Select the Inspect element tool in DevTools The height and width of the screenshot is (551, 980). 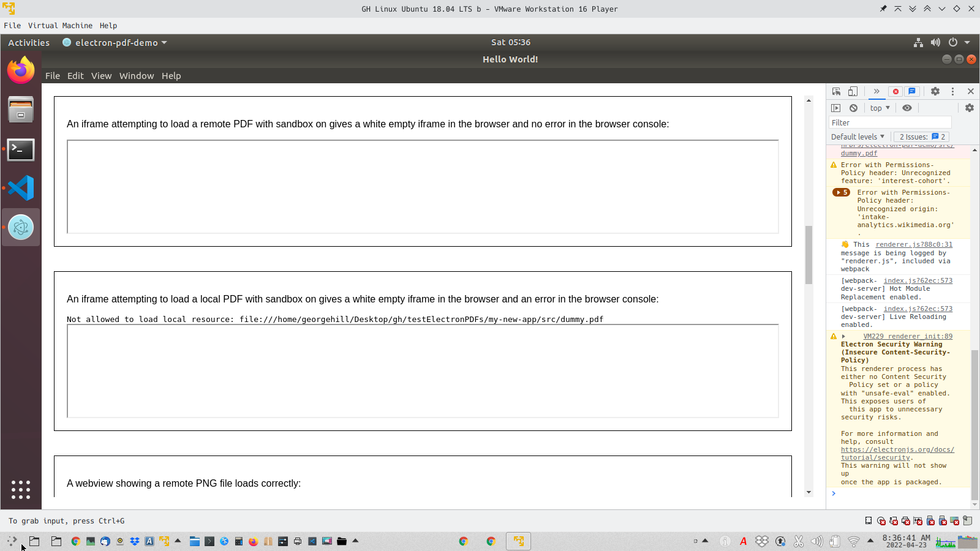[836, 91]
